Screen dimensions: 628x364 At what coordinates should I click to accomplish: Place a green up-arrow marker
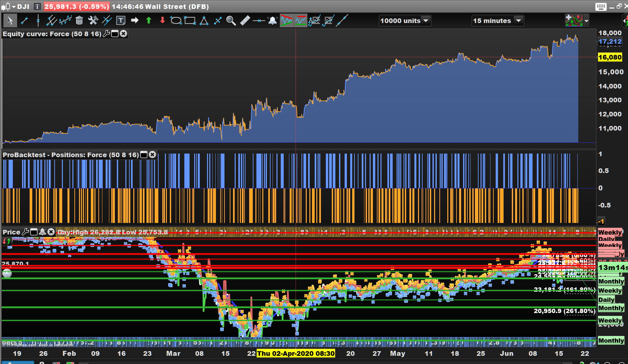pyautogui.click(x=148, y=20)
